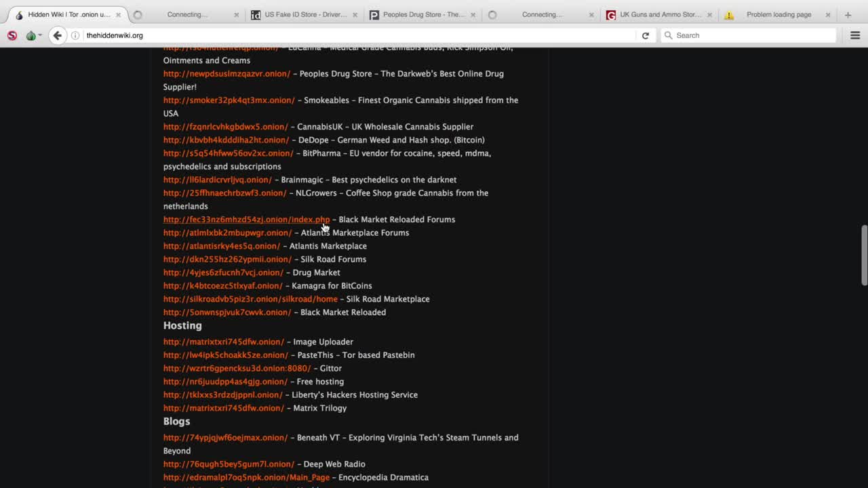Close the first Connecting tab
The width and height of the screenshot is (868, 488).
pyautogui.click(x=237, y=15)
